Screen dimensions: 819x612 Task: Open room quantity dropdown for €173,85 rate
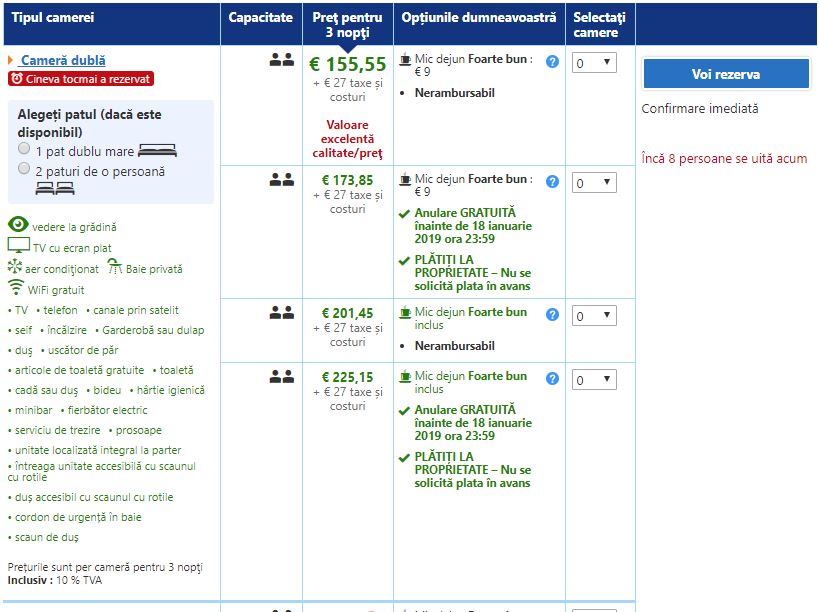click(594, 183)
